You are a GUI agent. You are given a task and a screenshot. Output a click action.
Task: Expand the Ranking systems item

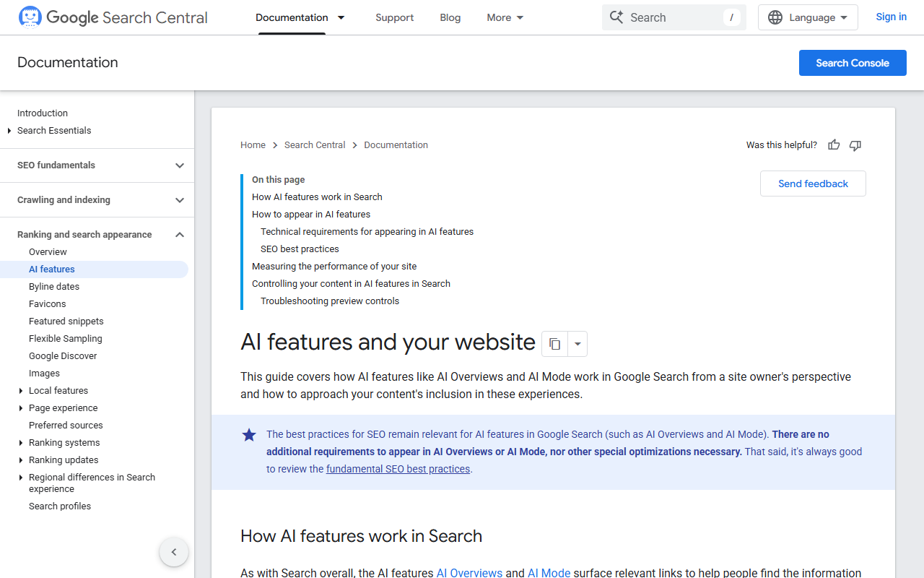(x=21, y=443)
